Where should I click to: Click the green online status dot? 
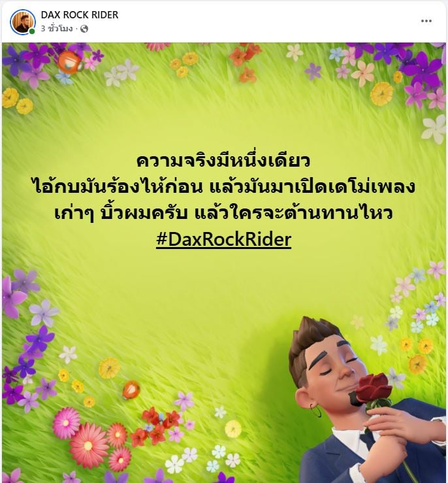[32, 31]
